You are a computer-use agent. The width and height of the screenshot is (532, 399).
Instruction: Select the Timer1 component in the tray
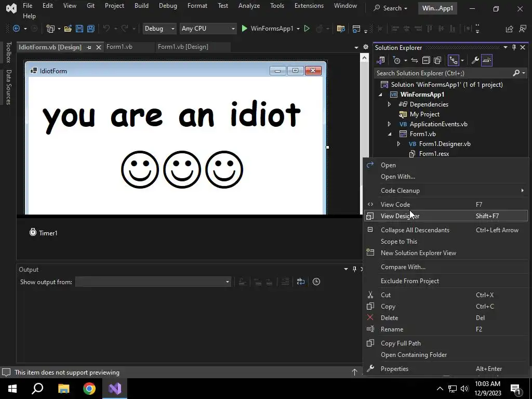coord(44,233)
